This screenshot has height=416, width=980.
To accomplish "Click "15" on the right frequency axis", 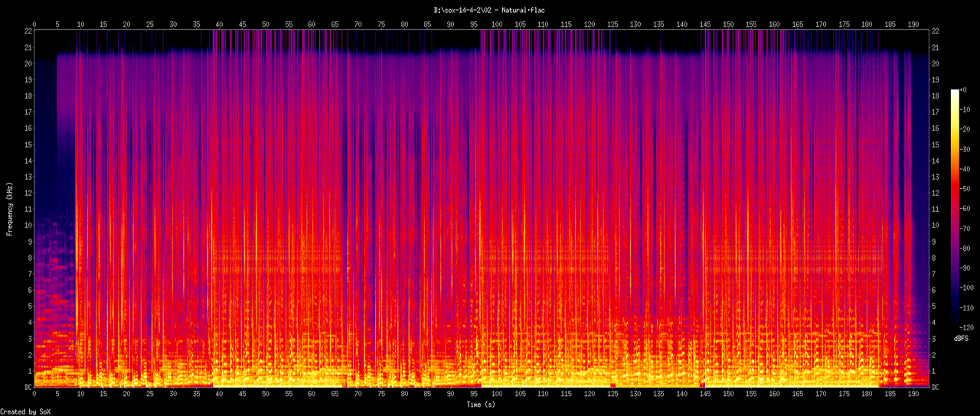I will (936, 144).
